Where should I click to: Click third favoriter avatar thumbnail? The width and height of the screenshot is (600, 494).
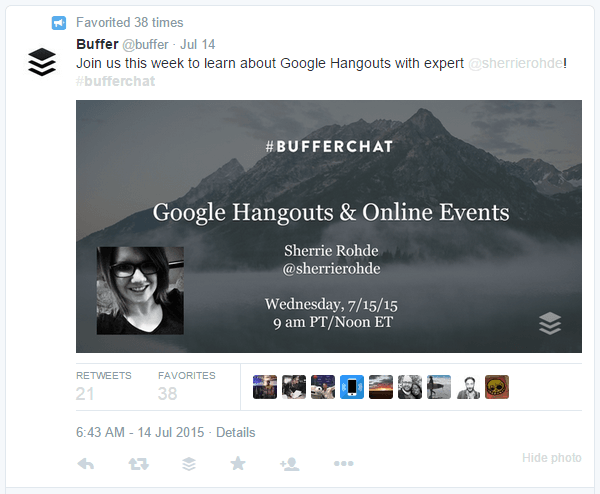click(323, 387)
